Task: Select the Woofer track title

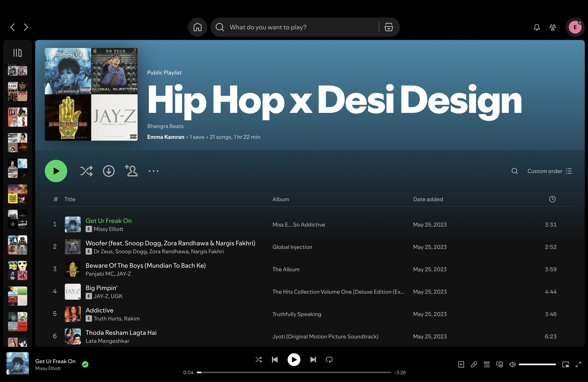Action: click(x=171, y=243)
